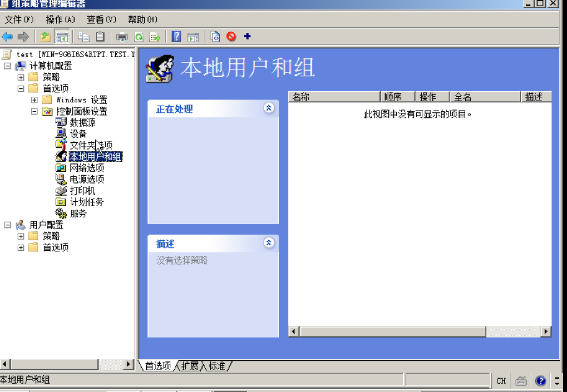Click the green Refresh toolbar icon

click(x=139, y=36)
